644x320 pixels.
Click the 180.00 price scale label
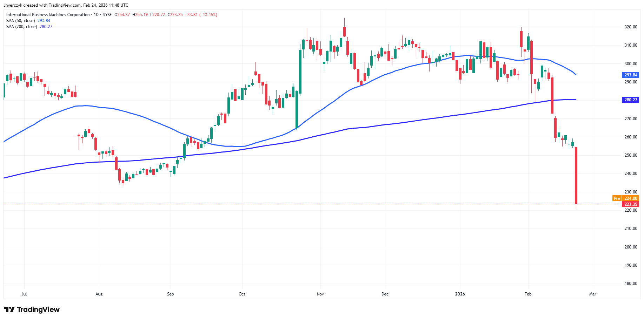(x=631, y=284)
